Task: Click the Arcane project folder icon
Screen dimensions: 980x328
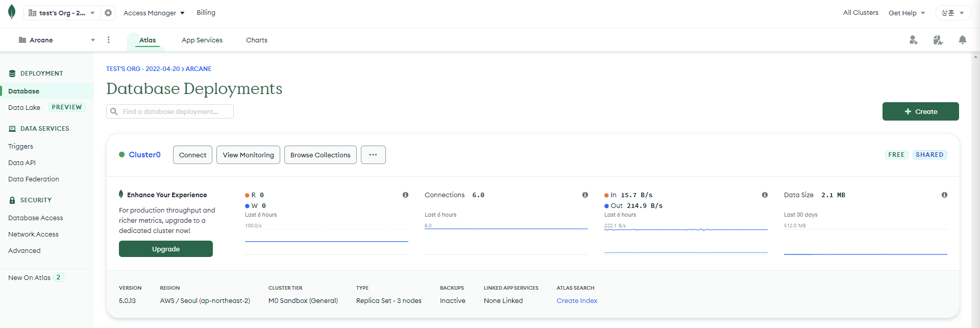Action: coord(22,40)
